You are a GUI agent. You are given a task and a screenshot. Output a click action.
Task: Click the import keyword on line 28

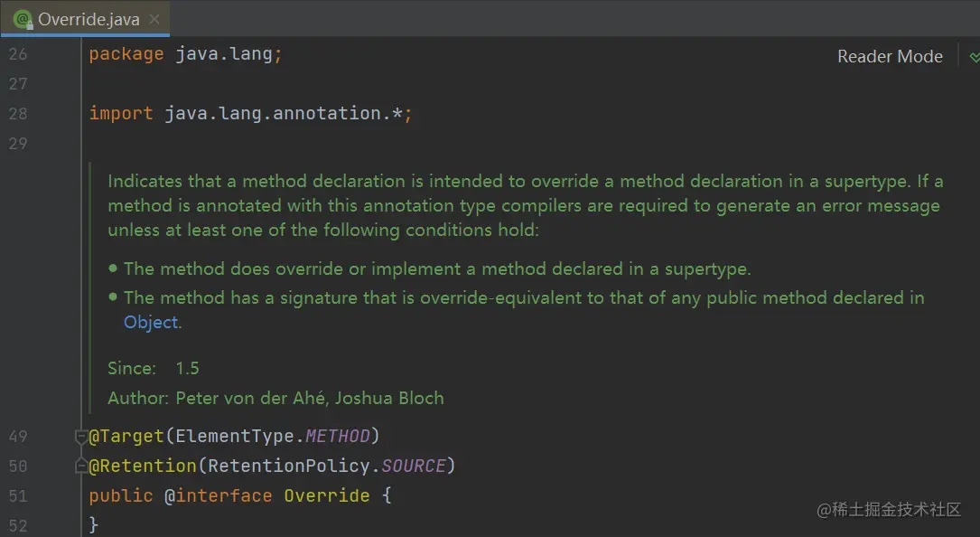(x=121, y=113)
